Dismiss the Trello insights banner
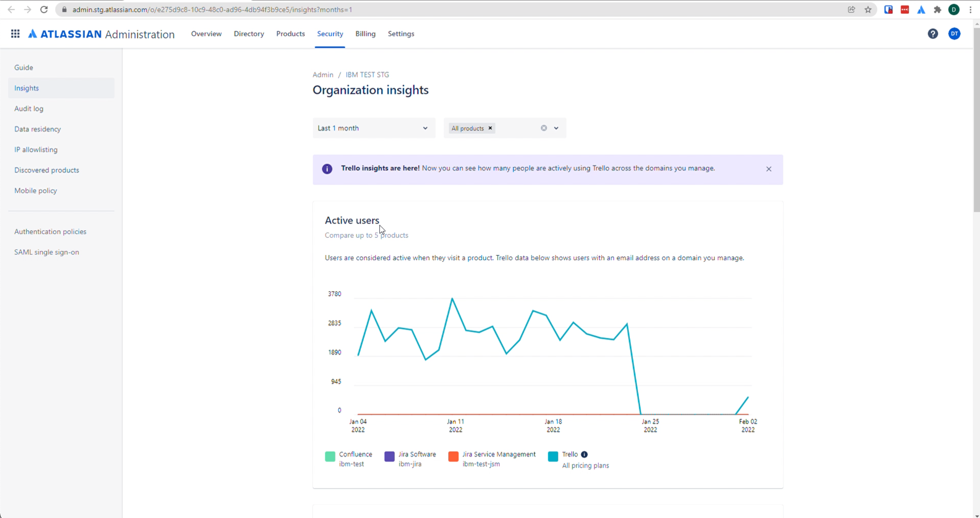980x518 pixels. tap(769, 169)
